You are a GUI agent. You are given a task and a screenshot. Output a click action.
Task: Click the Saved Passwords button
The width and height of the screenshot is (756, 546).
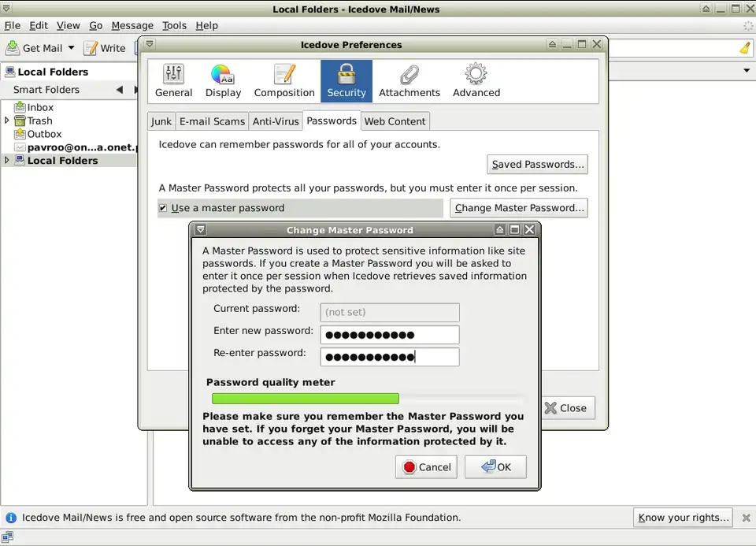[x=538, y=165]
